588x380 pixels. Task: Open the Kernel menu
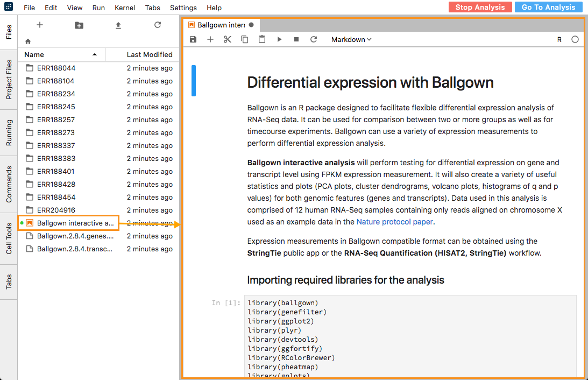pyautogui.click(x=125, y=8)
